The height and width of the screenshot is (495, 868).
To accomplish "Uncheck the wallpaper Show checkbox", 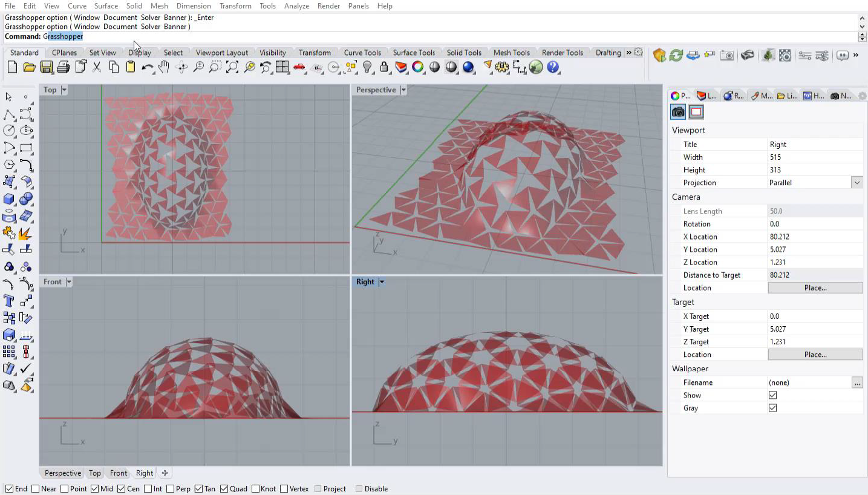I will click(x=772, y=395).
